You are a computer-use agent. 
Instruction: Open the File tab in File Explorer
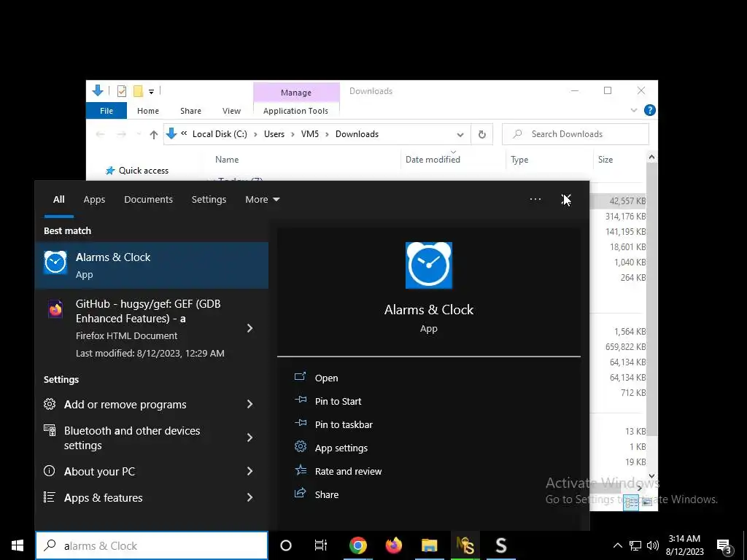[x=107, y=111]
